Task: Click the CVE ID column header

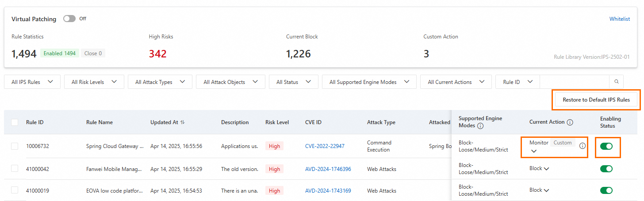Action: 313,122
